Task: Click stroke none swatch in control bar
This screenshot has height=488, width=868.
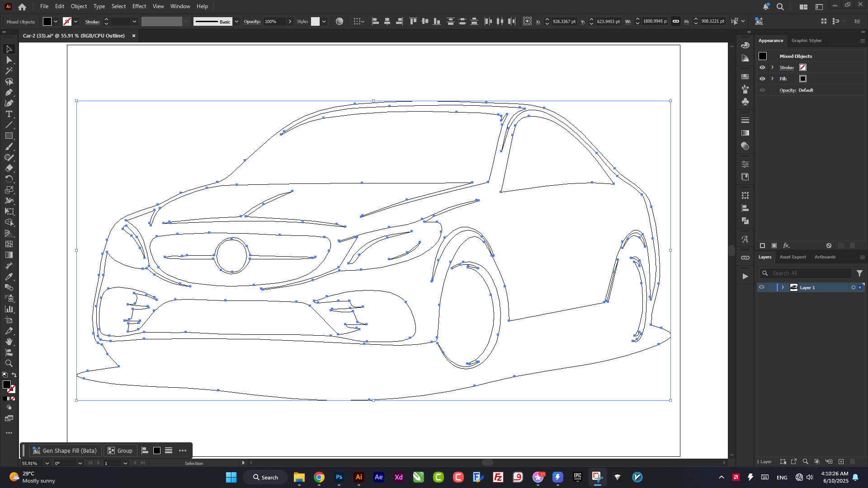Action: pos(67,21)
